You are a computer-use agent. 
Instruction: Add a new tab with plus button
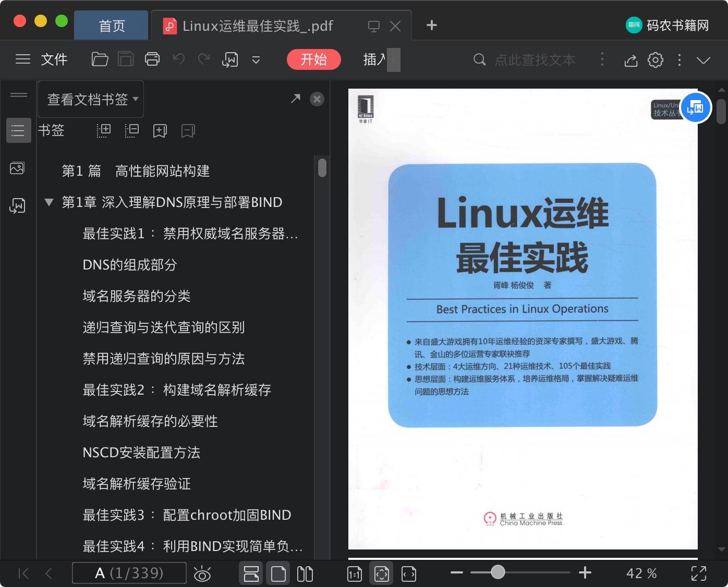[432, 25]
